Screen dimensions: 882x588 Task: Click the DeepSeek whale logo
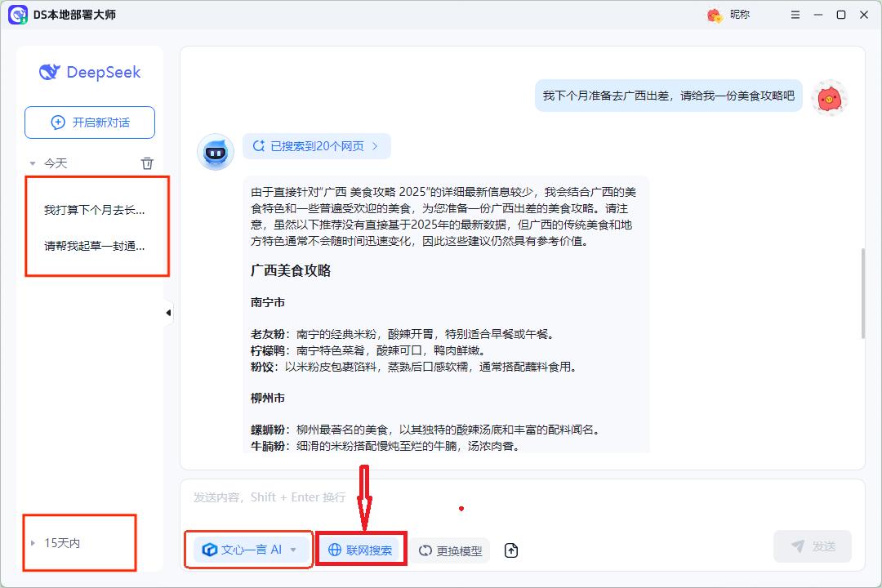click(50, 72)
